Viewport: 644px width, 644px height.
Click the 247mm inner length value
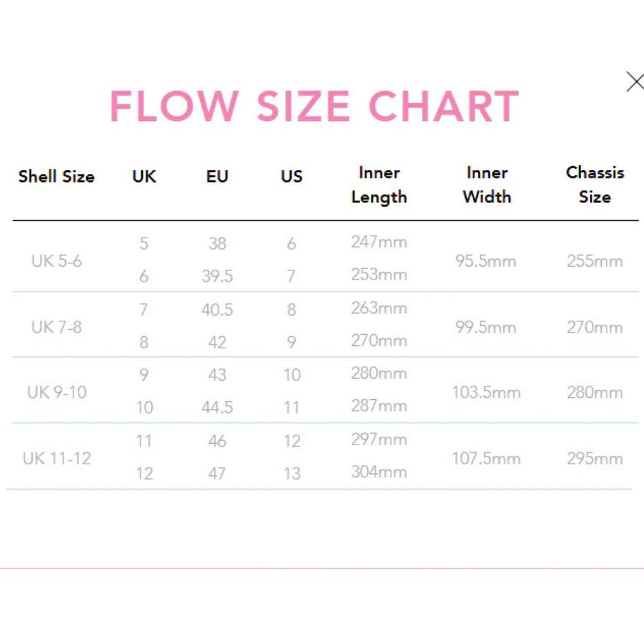[x=379, y=242]
